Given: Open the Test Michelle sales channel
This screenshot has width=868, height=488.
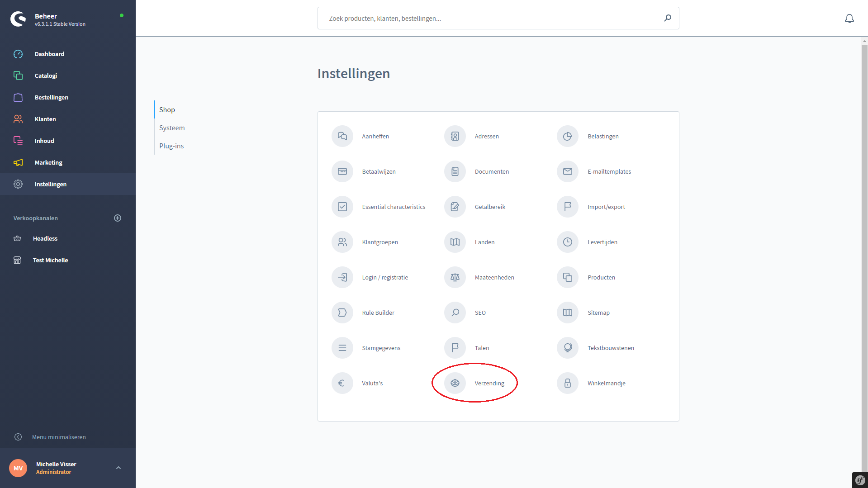Looking at the screenshot, I should [50, 260].
